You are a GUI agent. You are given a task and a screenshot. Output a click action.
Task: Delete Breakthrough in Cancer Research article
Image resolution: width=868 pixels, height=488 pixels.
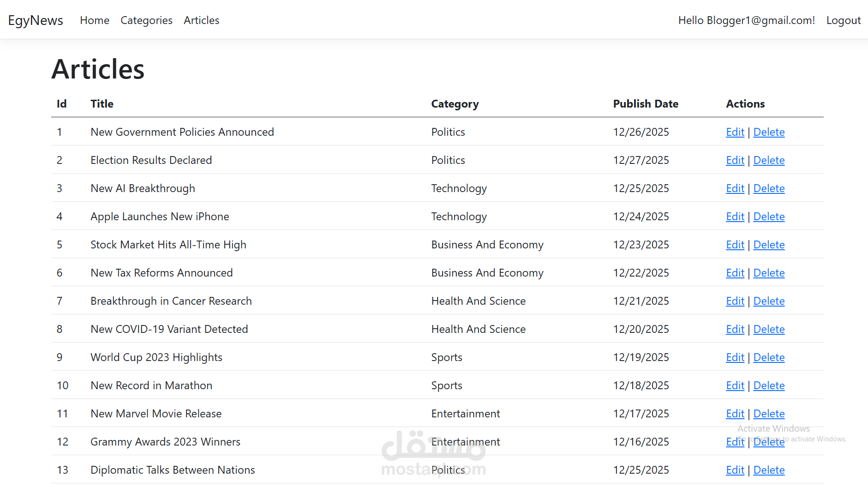769,301
